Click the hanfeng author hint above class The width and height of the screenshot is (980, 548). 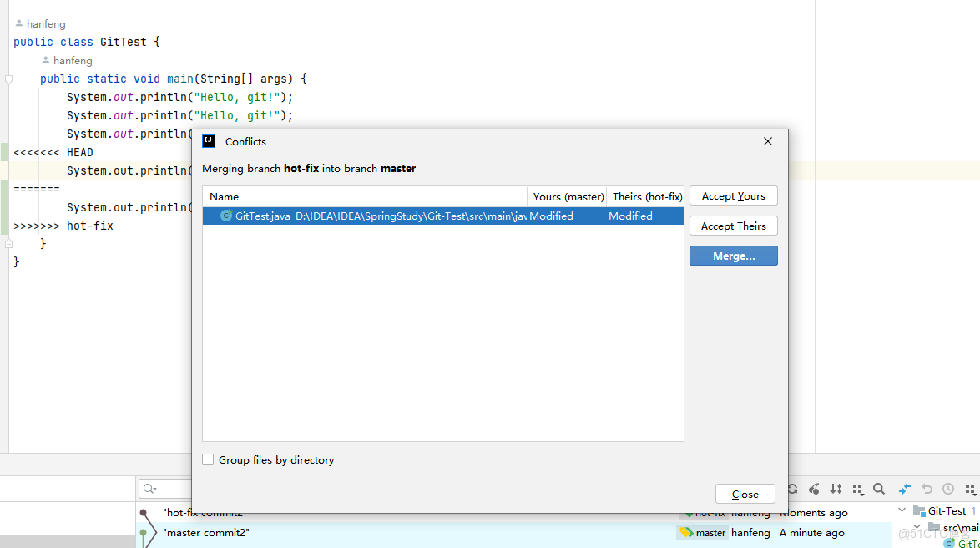(46, 23)
